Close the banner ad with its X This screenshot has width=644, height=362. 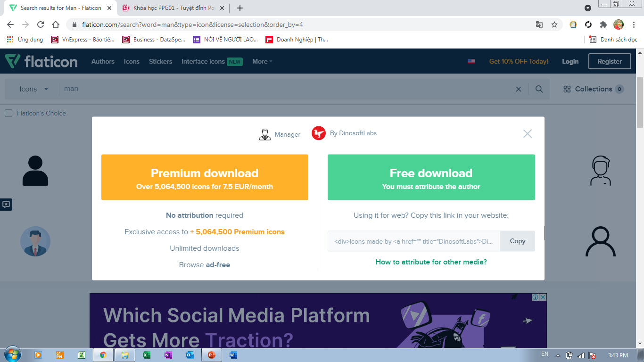[x=543, y=297]
